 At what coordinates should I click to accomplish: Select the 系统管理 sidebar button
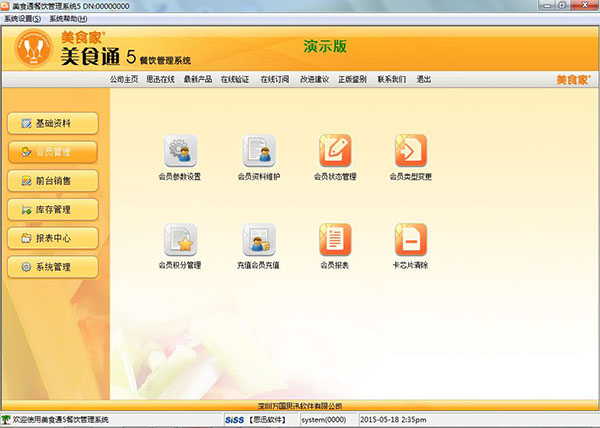[x=53, y=267]
